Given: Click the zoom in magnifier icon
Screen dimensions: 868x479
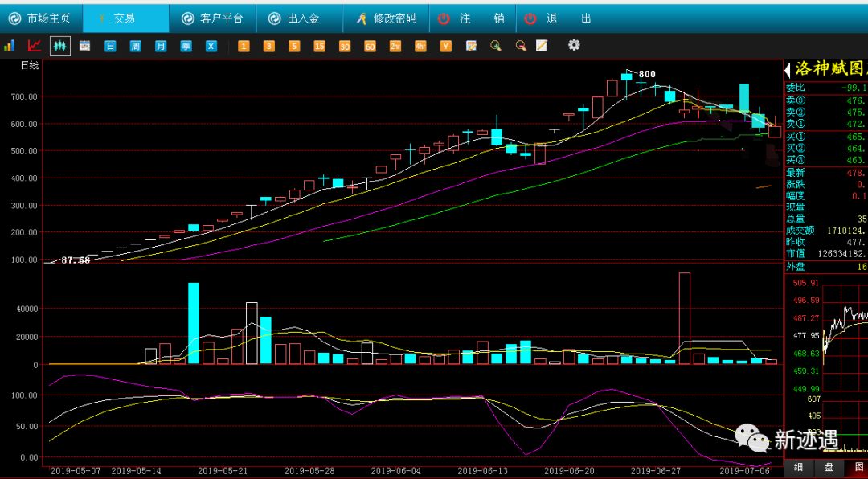Looking at the screenshot, I should pyautogui.click(x=496, y=46).
